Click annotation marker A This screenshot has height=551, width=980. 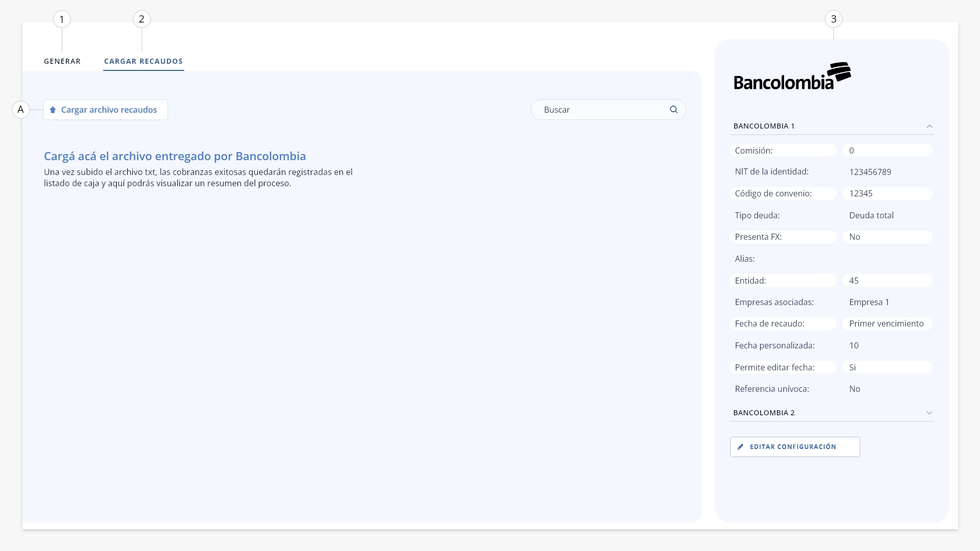pyautogui.click(x=20, y=109)
